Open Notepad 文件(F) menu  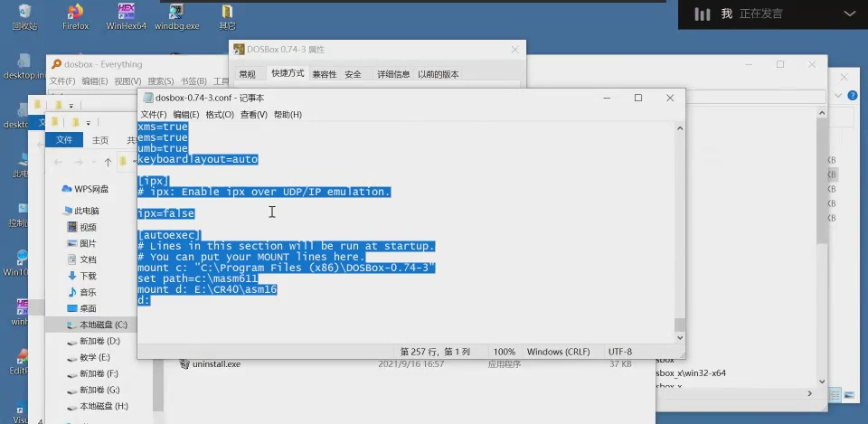[154, 115]
